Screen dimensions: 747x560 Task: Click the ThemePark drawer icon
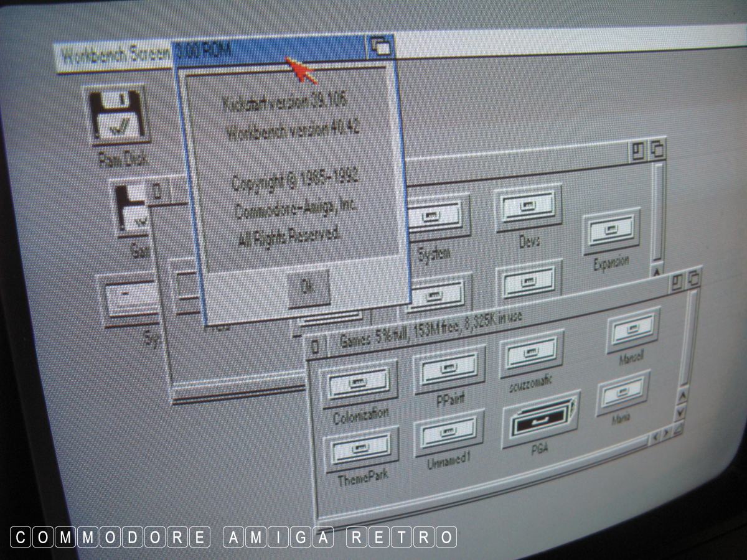[x=362, y=449]
